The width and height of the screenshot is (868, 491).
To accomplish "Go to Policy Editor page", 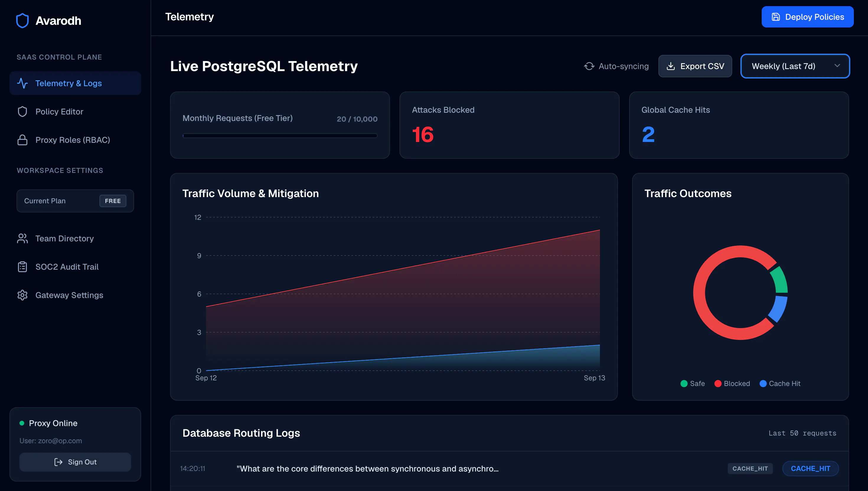I will pyautogui.click(x=75, y=112).
